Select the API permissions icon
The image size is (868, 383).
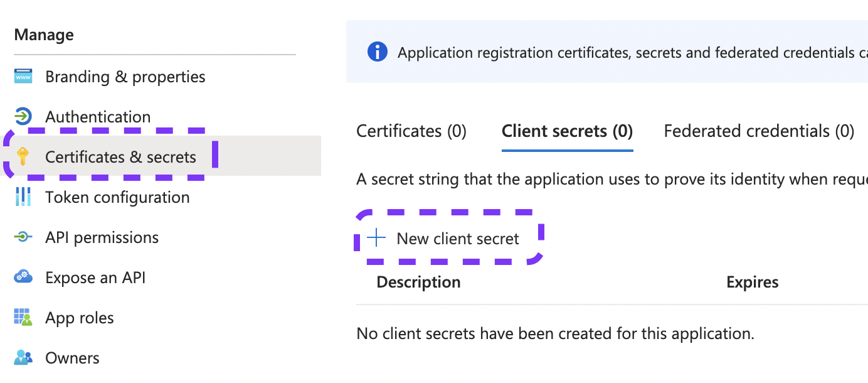pyautogui.click(x=23, y=237)
